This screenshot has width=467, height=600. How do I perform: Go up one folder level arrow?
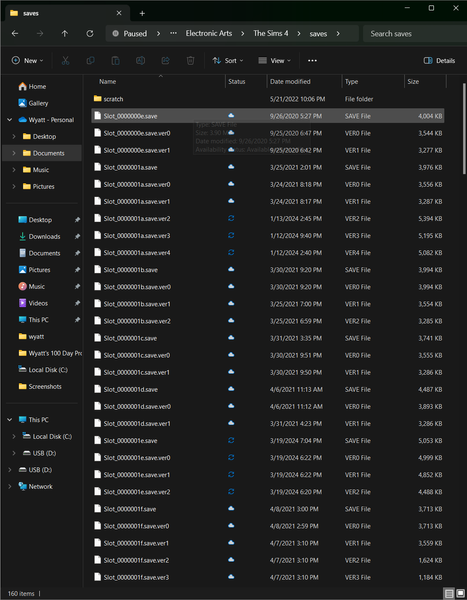pyautogui.click(x=65, y=34)
